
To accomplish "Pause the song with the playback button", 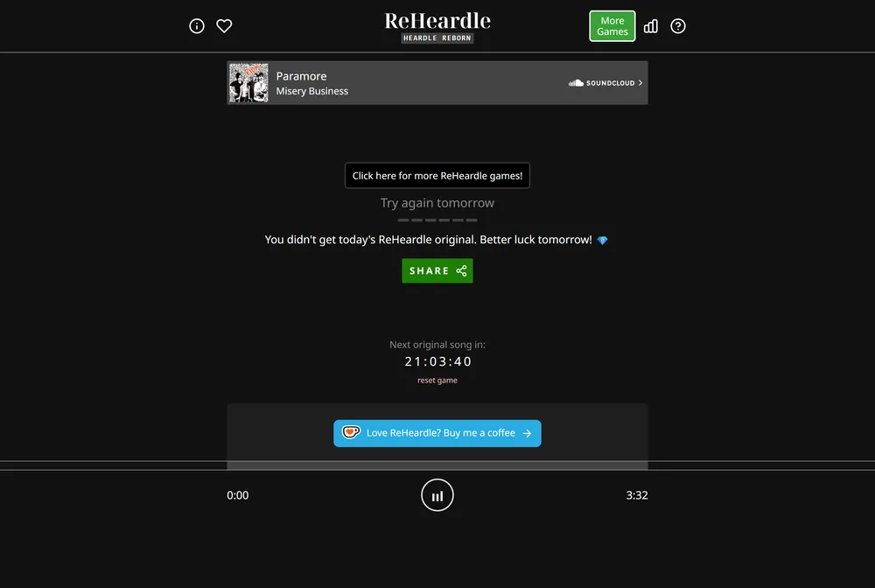I will click(x=437, y=495).
